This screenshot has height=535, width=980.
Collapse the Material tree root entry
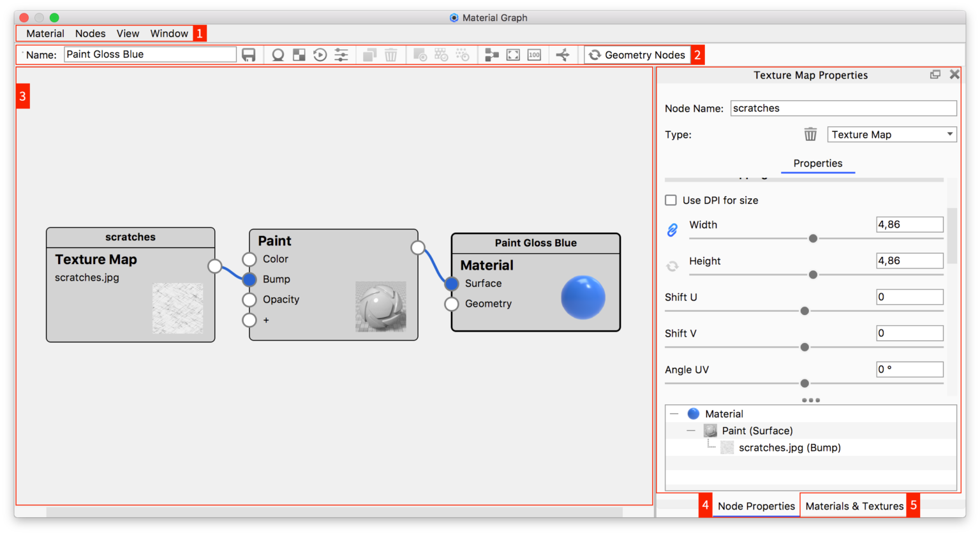coord(674,413)
